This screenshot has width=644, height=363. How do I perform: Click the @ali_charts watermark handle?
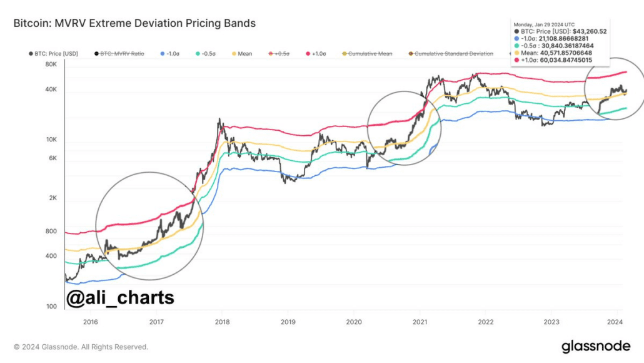(x=120, y=298)
